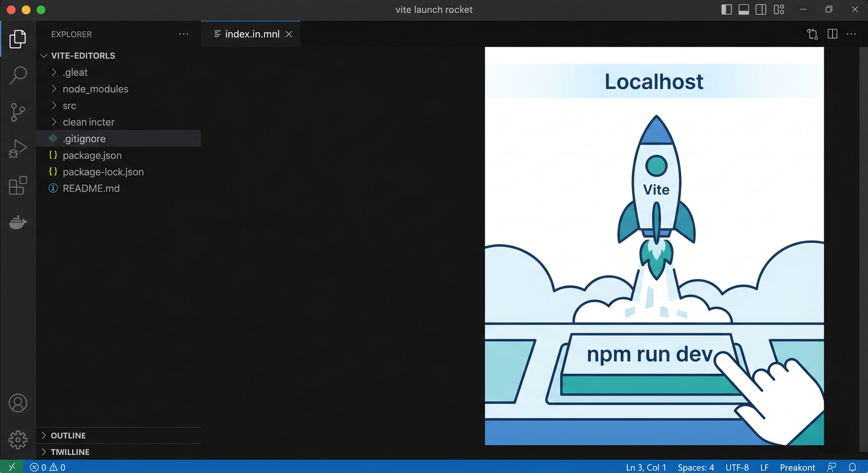Open problems panel via errors and warnings count
The image size is (868, 473).
point(48,467)
